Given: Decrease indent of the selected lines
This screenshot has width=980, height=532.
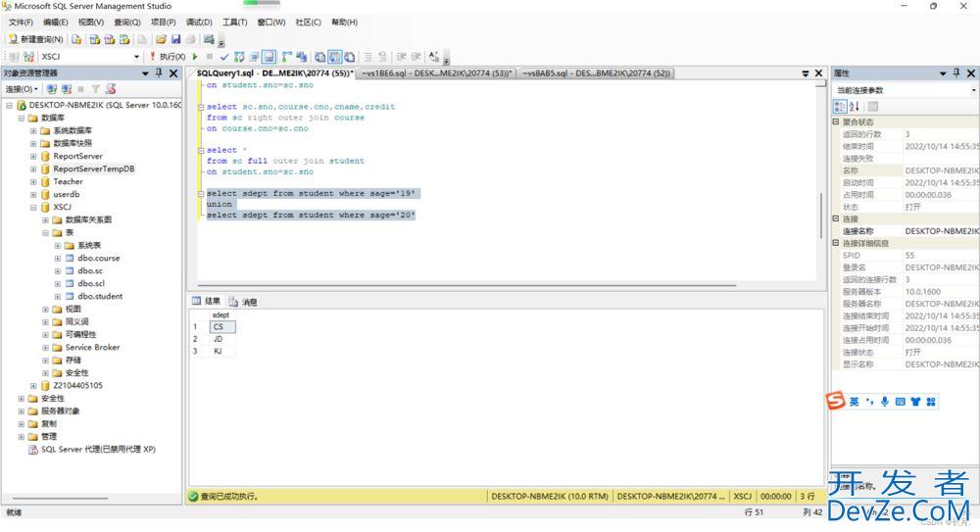Looking at the screenshot, I should (401, 57).
